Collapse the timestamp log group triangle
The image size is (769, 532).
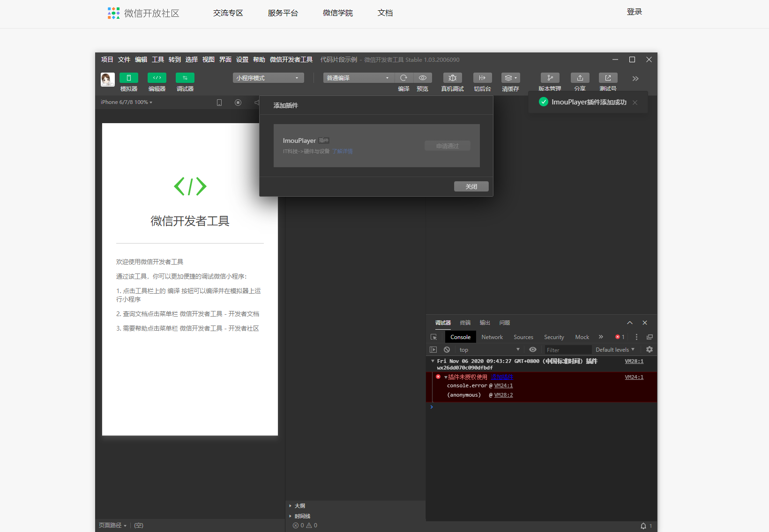[433, 361]
